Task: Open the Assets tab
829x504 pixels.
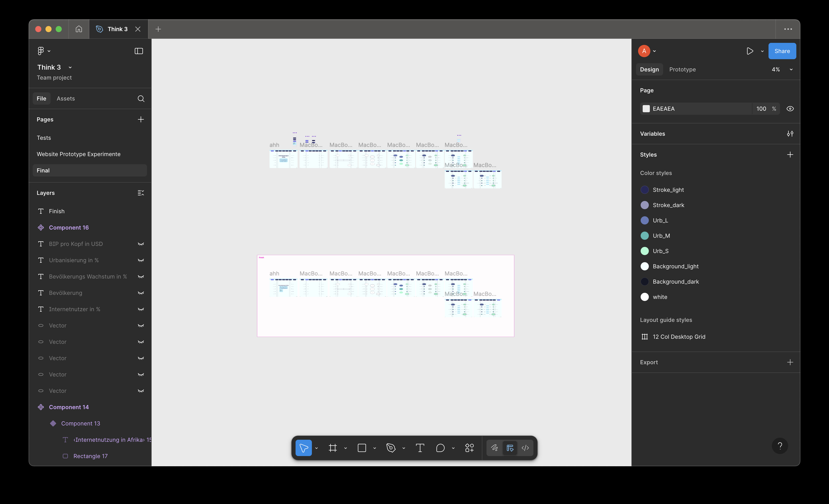Action: pos(66,98)
